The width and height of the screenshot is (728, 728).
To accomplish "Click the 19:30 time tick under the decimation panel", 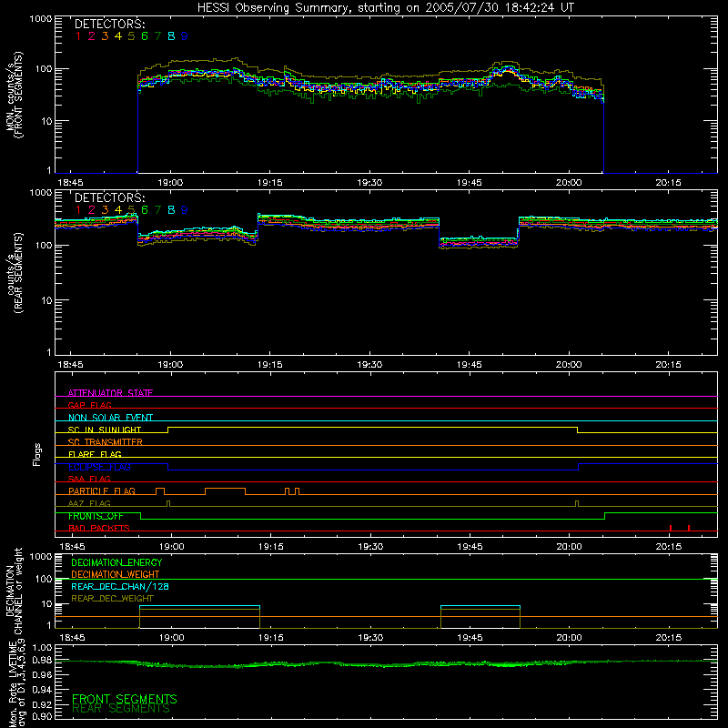I will tap(370, 638).
